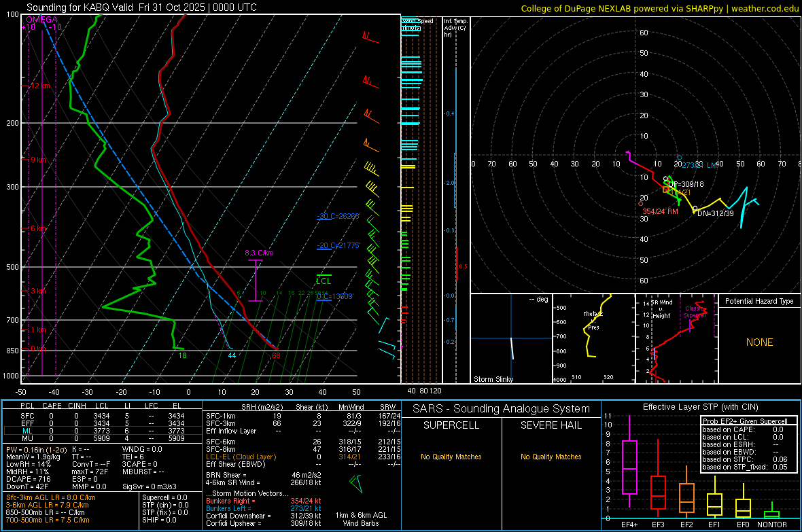Click the 'Potential Hazard Type' header
Viewport: 802px width, 532px height.
coord(759,301)
